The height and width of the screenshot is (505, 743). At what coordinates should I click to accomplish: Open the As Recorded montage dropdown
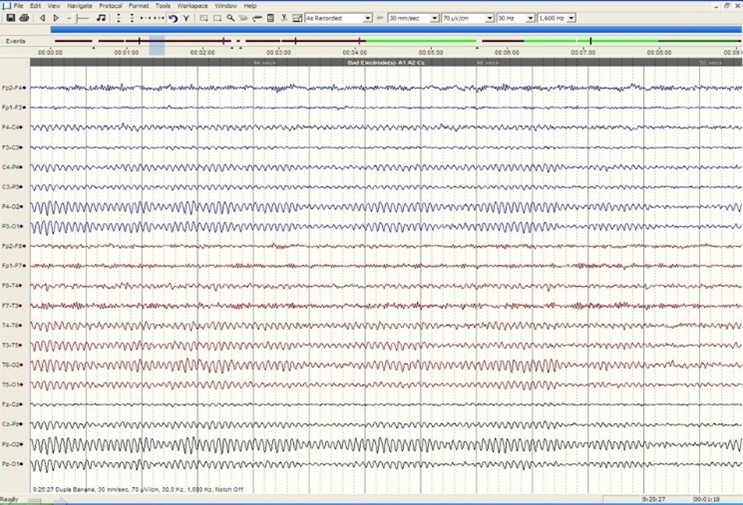coord(368,18)
